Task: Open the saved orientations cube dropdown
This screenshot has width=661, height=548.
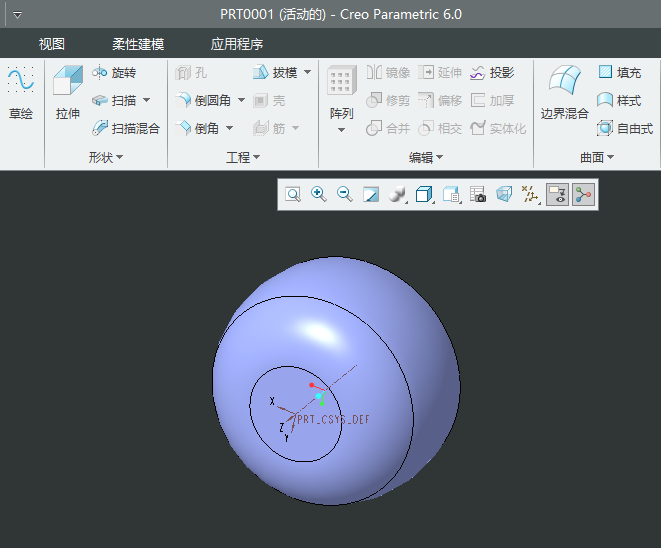Action: point(424,195)
